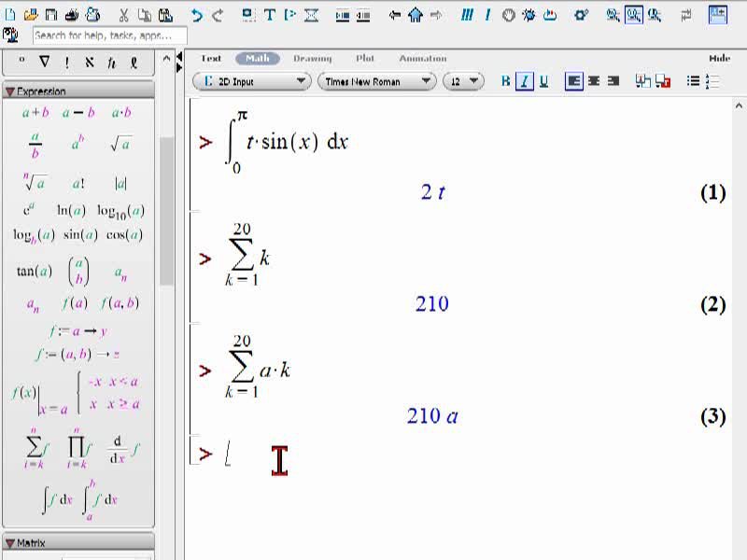Align text right

(613, 81)
